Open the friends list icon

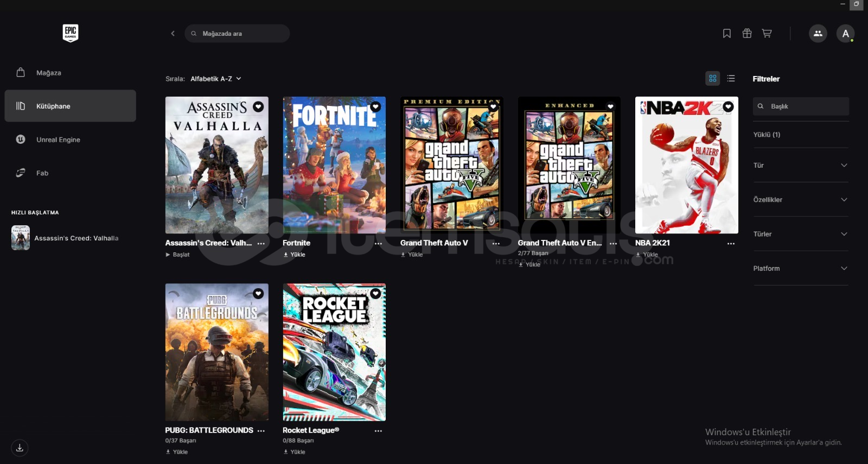pyautogui.click(x=818, y=34)
